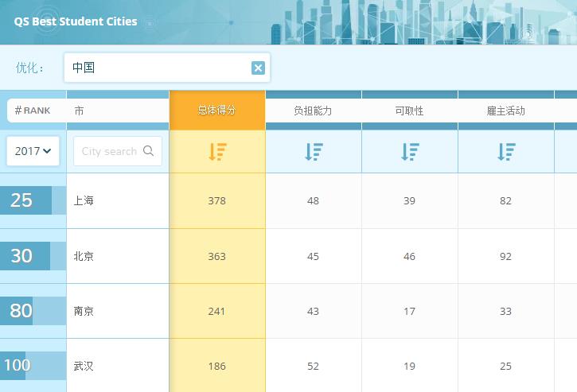Click inside the 中国 filter input field

159,68
